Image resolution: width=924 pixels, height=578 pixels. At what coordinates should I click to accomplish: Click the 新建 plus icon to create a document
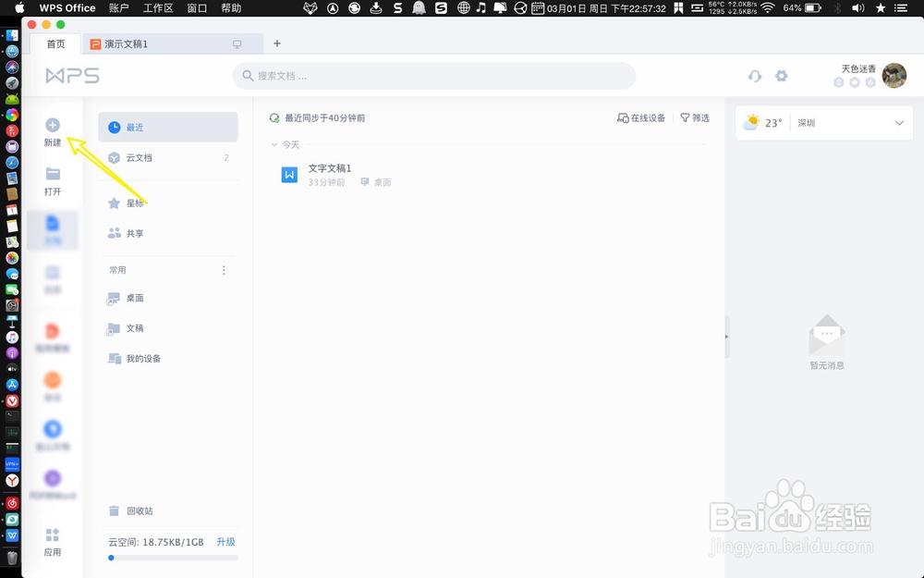point(54,123)
